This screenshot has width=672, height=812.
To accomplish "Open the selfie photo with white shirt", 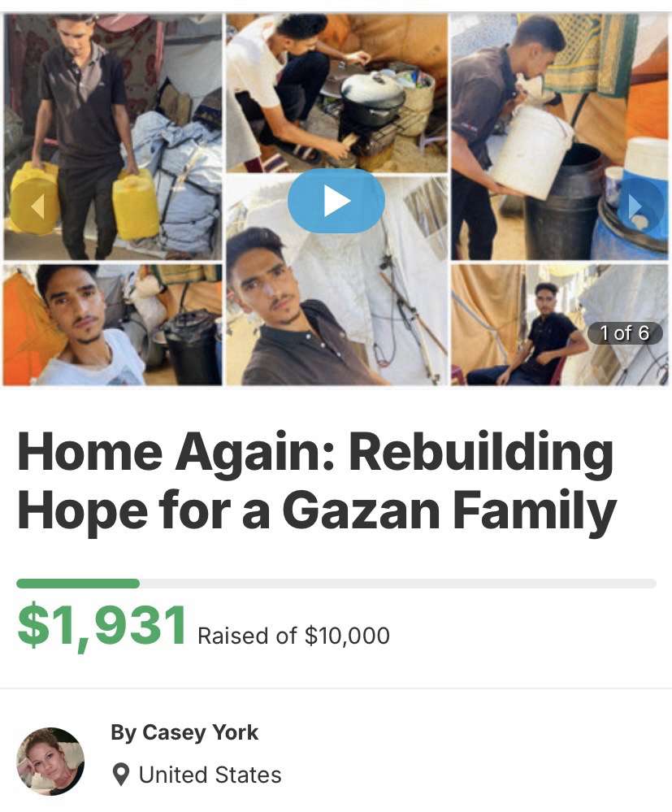I will (113, 324).
